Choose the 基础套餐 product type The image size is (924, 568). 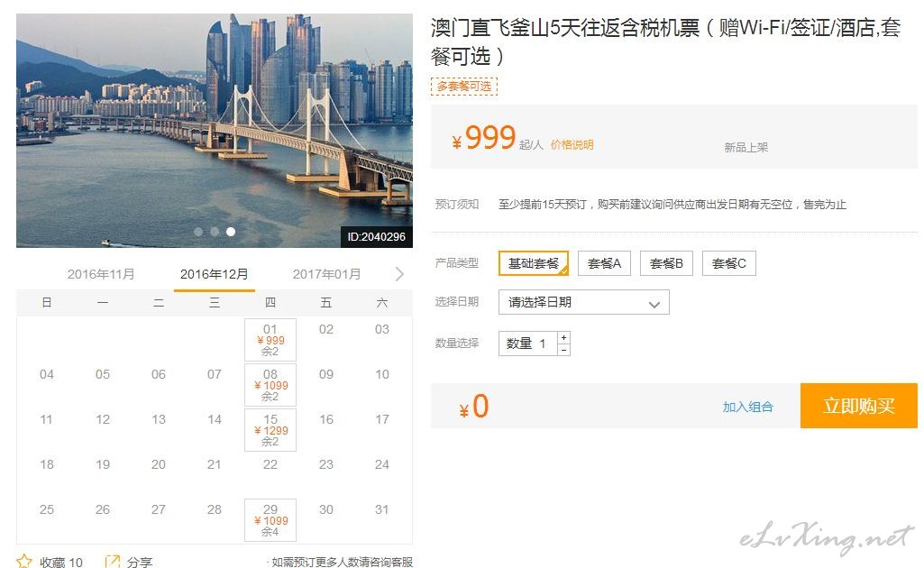click(534, 263)
